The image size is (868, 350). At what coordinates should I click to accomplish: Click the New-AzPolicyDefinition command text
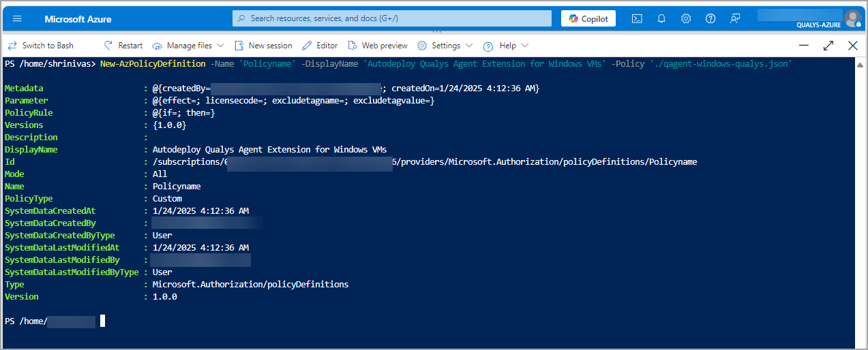coord(153,64)
